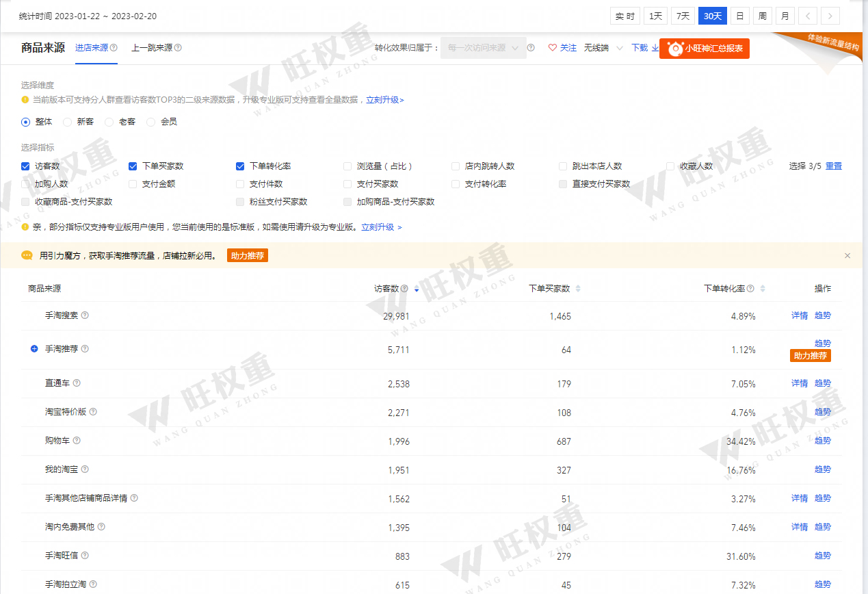Image resolution: width=868 pixels, height=594 pixels.
Task: Open the 每一次访问来源 attribution dropdown
Action: click(x=484, y=48)
